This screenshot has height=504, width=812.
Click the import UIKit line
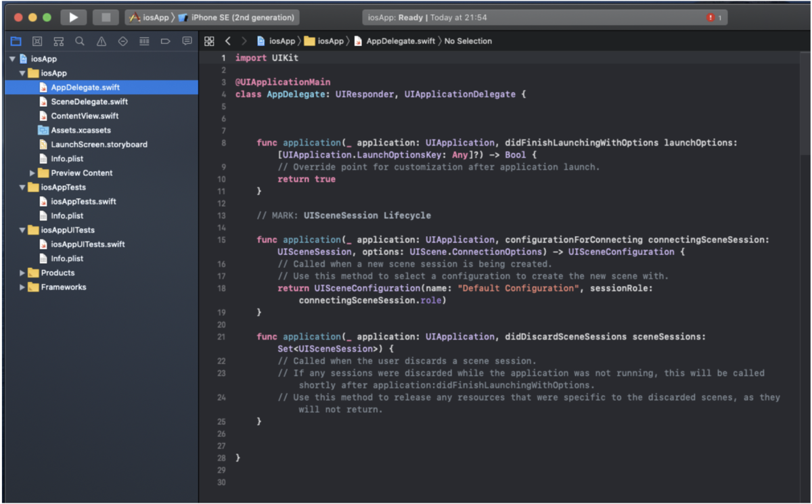tap(267, 58)
